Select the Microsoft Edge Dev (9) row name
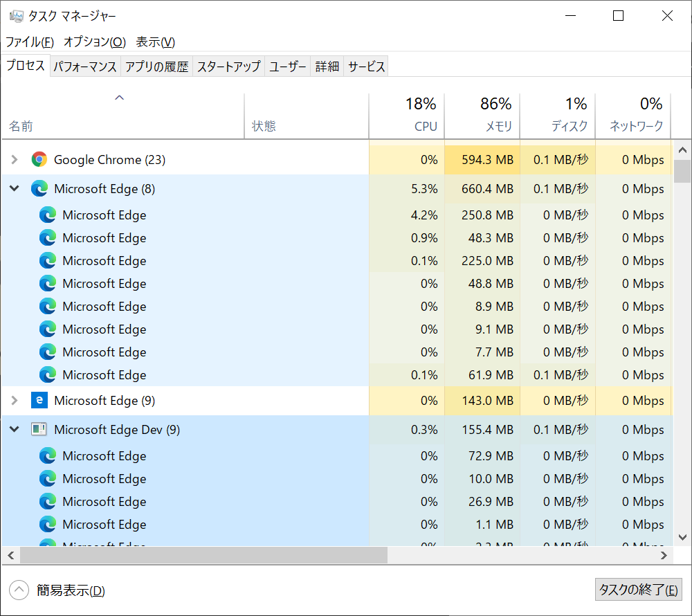The image size is (692, 616). click(117, 430)
